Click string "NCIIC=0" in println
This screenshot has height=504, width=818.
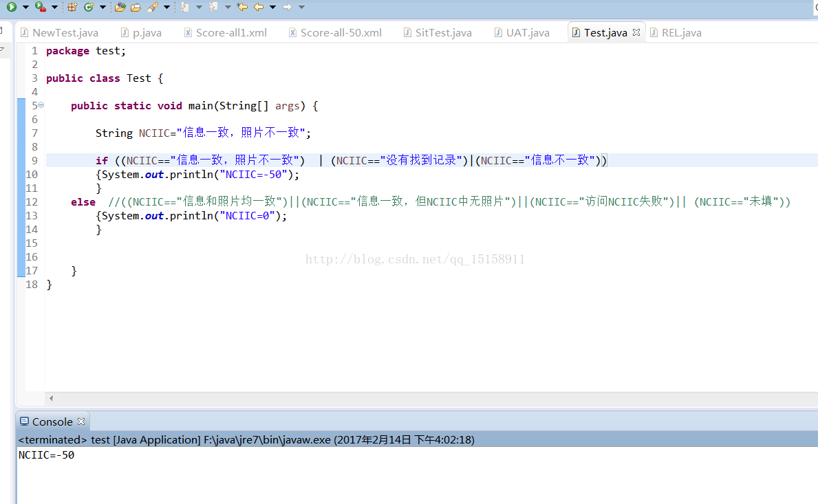[x=247, y=216]
